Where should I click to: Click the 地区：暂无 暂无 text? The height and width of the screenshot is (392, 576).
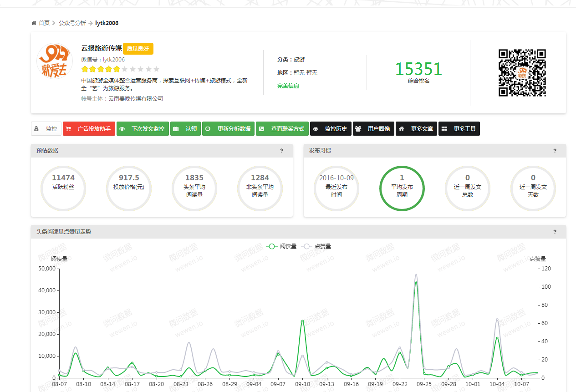tap(297, 72)
